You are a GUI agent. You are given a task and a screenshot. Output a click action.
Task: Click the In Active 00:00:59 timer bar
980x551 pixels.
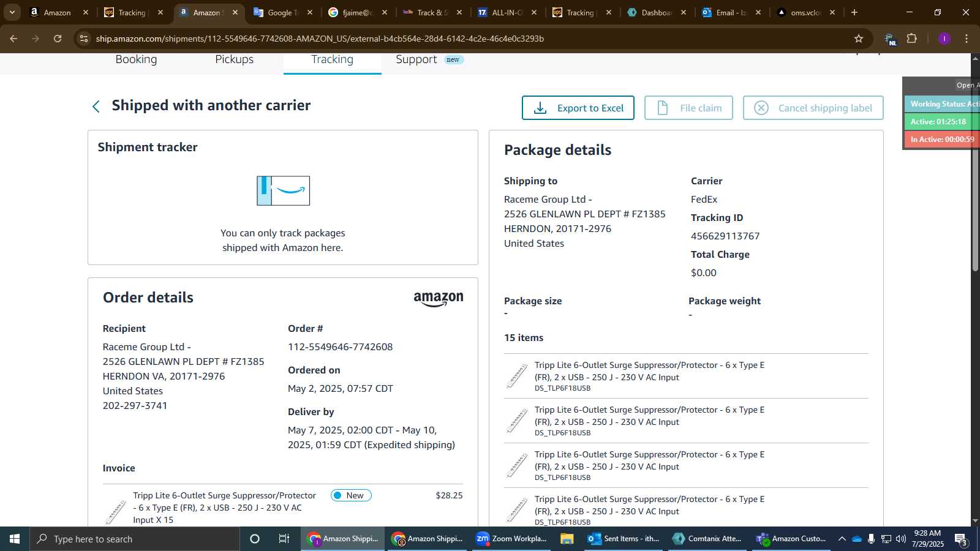click(x=942, y=139)
